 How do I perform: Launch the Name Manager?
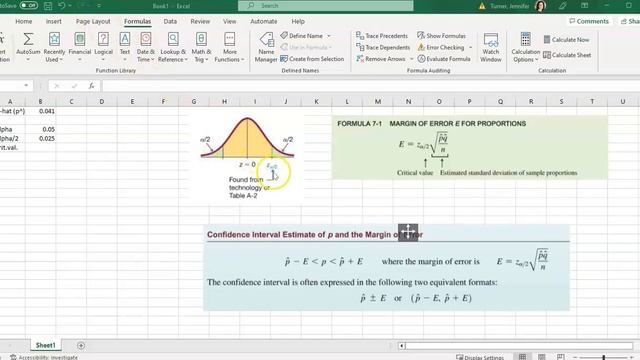click(x=266, y=47)
